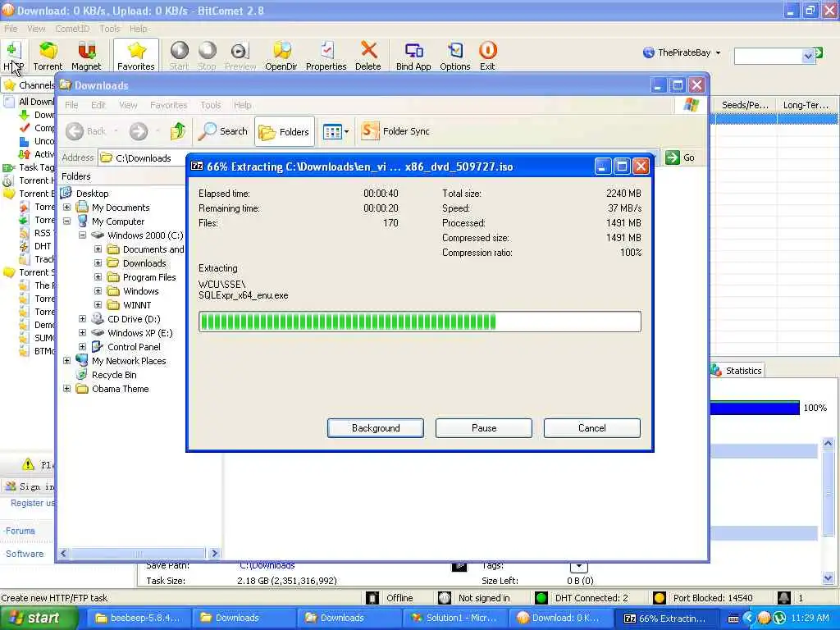The width and height of the screenshot is (840, 630).
Task: Click the Forward arrow in Downloads window
Action: click(x=138, y=131)
